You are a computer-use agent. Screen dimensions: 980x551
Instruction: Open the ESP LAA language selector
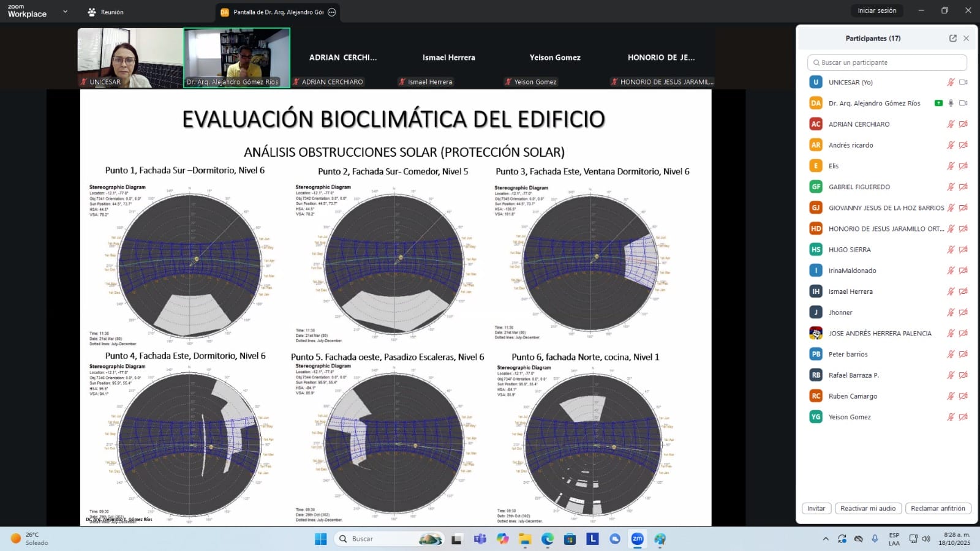[894, 539]
